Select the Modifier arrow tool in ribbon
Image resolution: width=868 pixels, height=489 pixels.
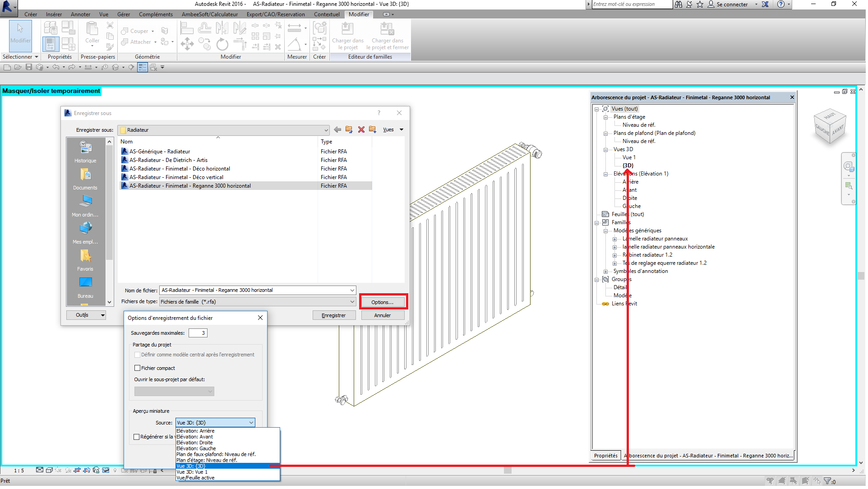click(20, 34)
